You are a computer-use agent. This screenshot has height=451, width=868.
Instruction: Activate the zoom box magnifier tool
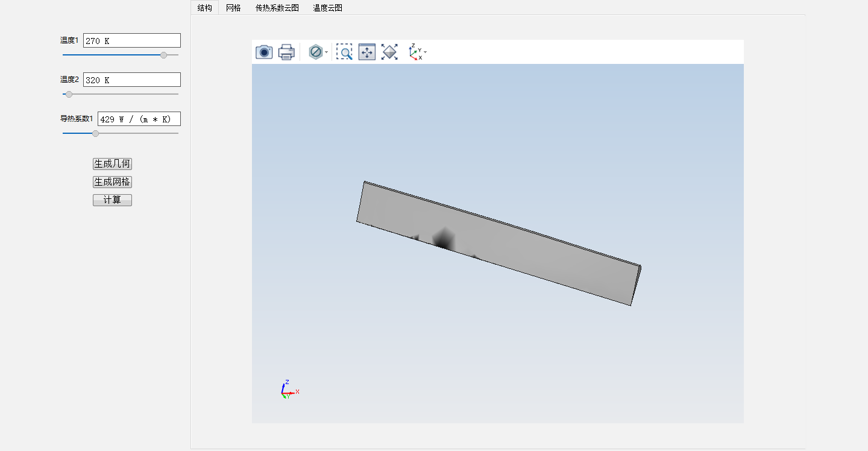point(344,52)
